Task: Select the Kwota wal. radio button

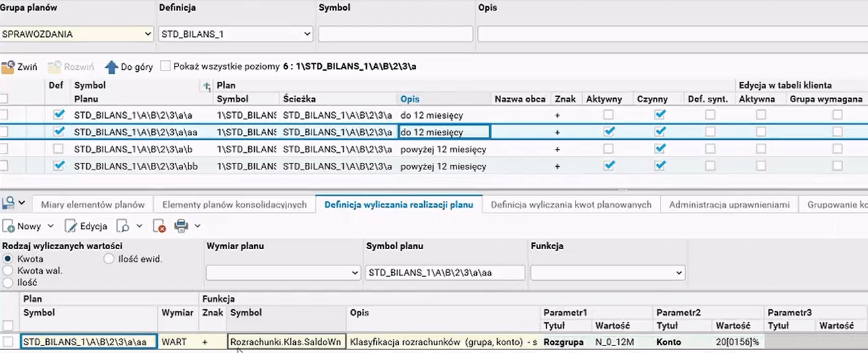Action: coord(9,270)
